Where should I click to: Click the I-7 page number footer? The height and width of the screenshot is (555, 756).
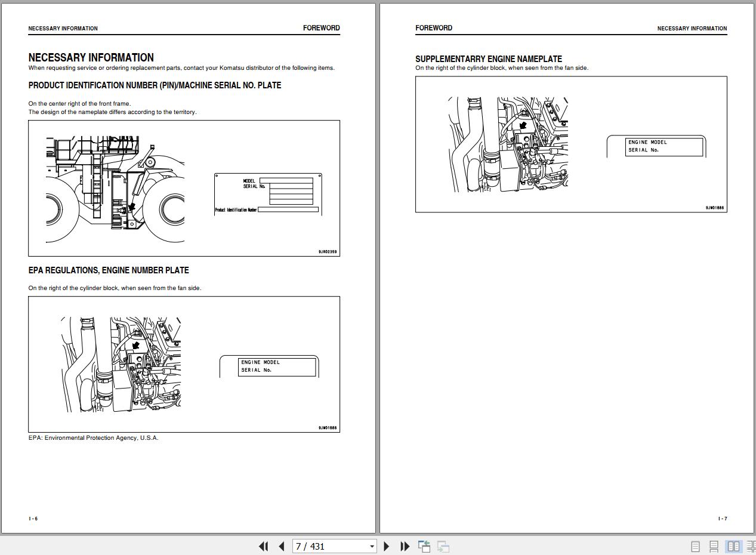(723, 519)
